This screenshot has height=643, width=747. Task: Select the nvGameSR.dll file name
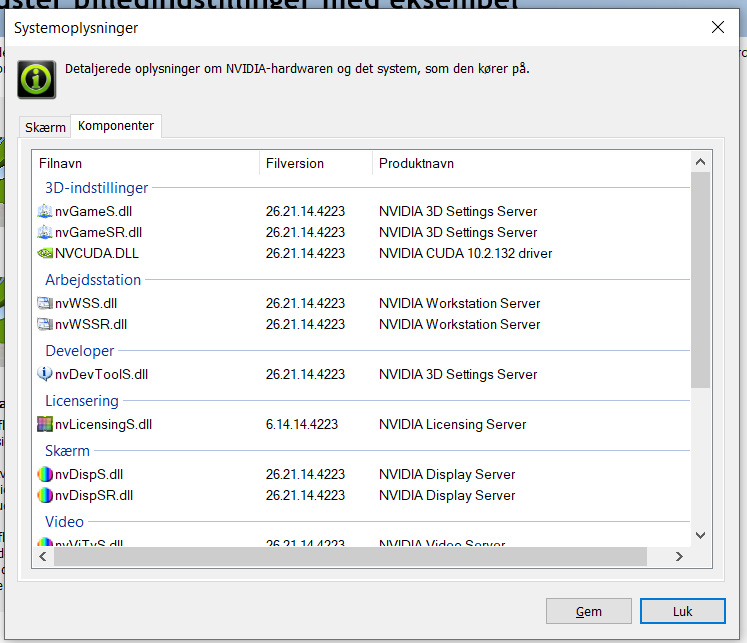pos(99,232)
